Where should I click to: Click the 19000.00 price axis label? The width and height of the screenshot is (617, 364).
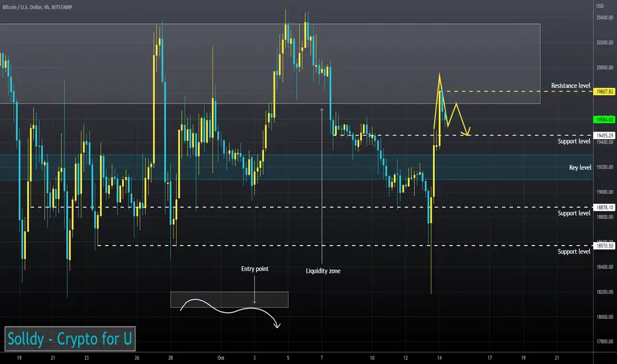point(604,193)
